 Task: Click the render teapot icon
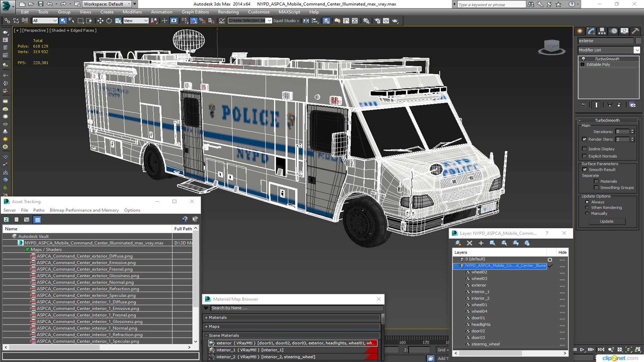pyautogui.click(x=395, y=21)
